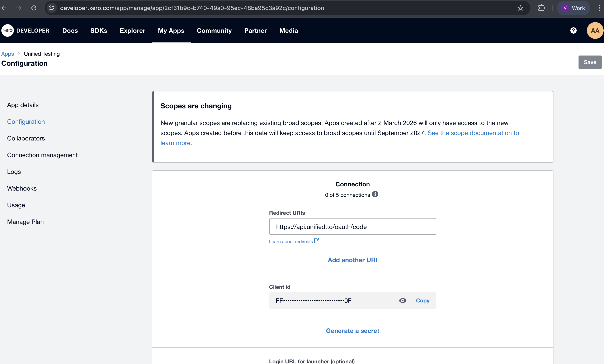The image size is (604, 364).
Task: Open Explorer in top navigation
Action: 132,31
